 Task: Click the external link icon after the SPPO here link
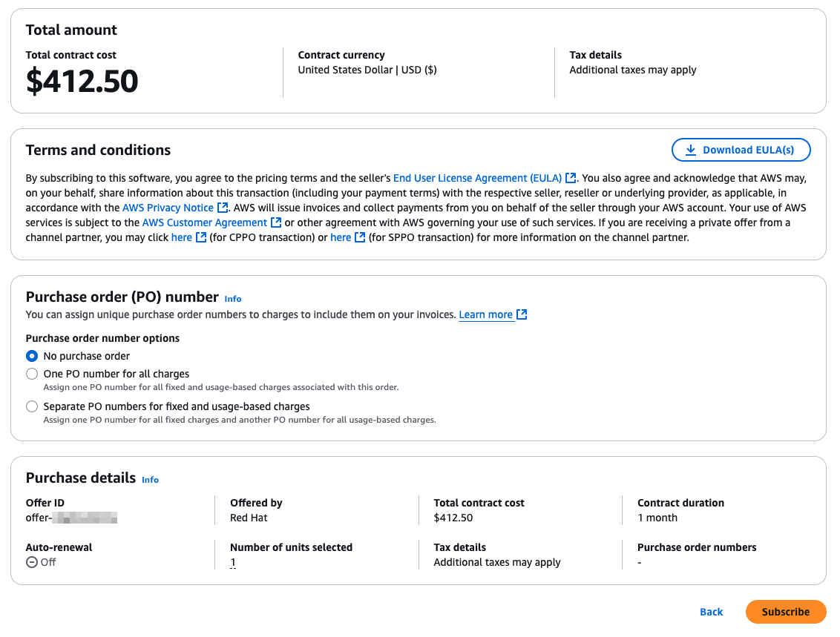(360, 238)
